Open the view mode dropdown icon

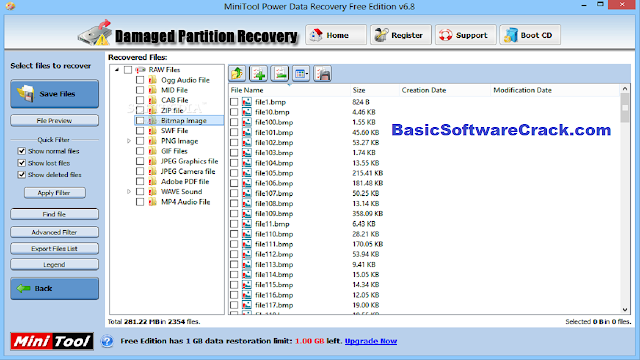(301, 74)
